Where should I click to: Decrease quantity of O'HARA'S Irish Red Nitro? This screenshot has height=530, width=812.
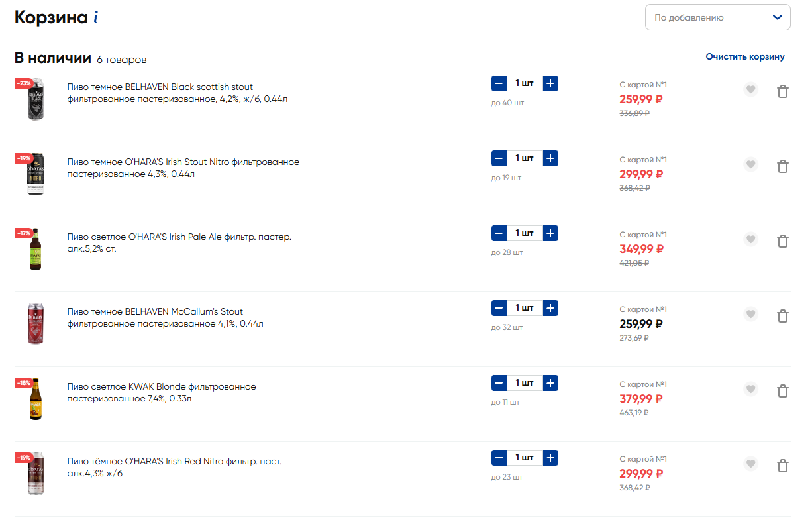point(499,458)
